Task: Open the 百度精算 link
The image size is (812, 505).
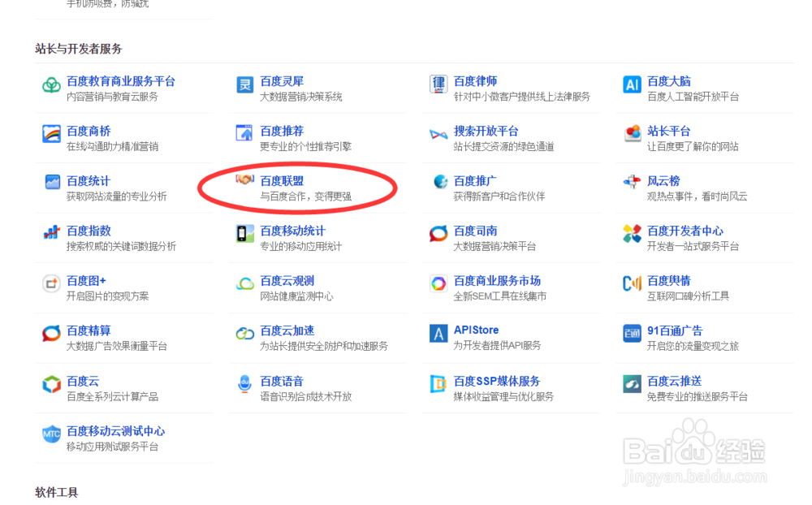Action: click(x=89, y=330)
